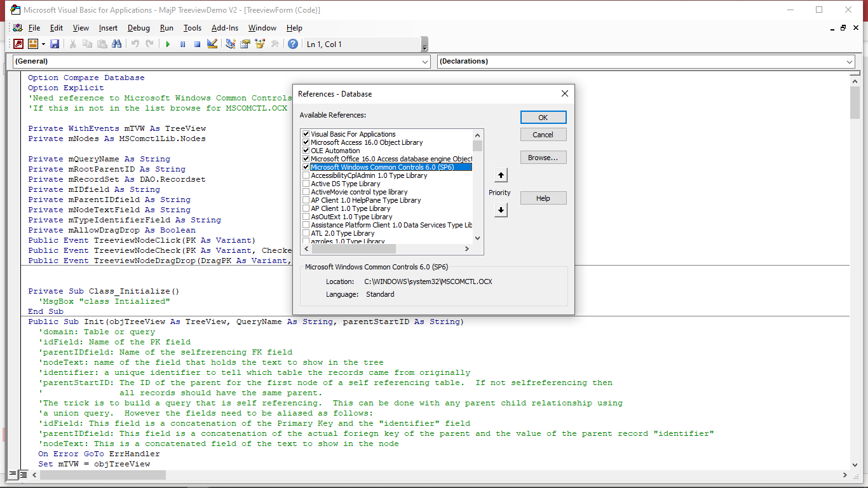Click the View Microsoft Access toolbar icon
This screenshot has width=868, height=488.
(18, 44)
